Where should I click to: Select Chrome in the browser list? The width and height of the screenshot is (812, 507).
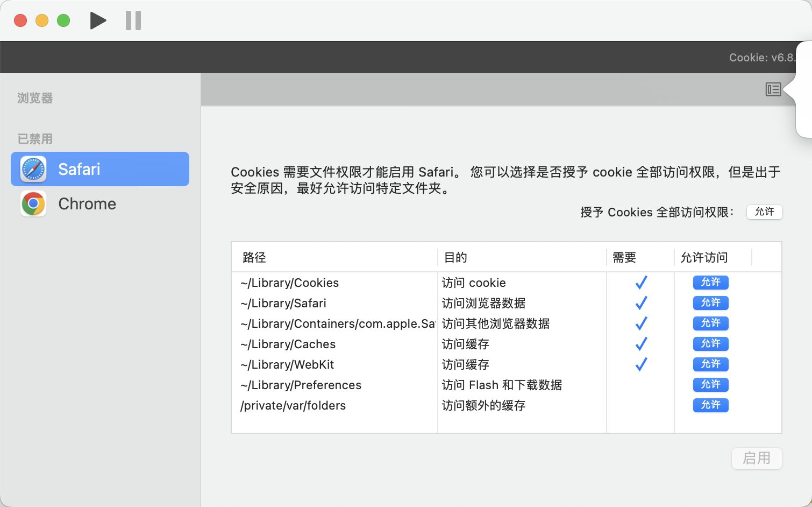click(x=100, y=203)
